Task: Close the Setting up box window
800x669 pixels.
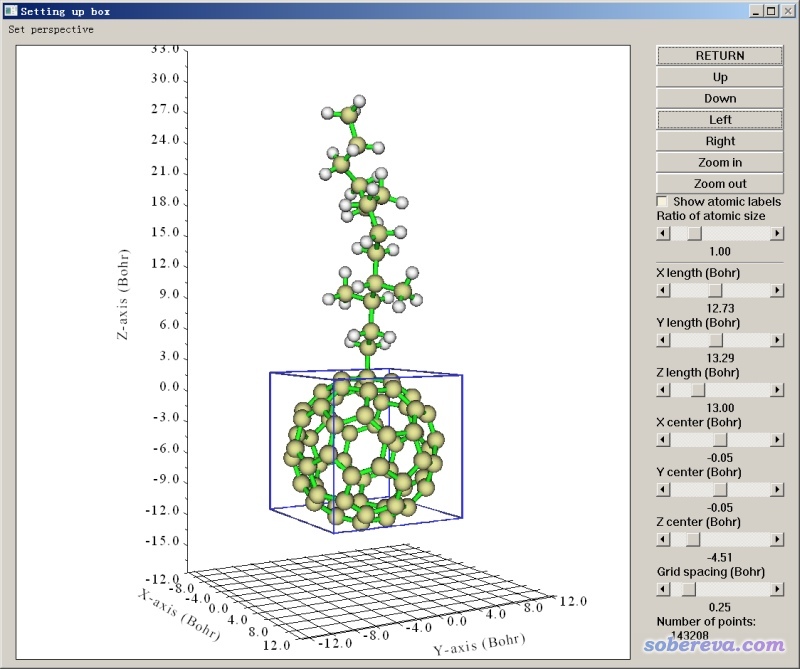Action: point(788,11)
